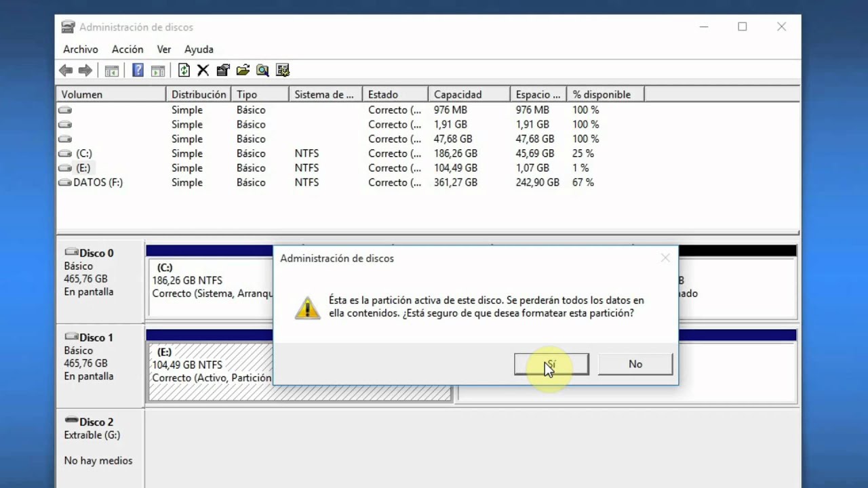The image size is (868, 488).
Task: Sort by the Tipo column header
Action: pyautogui.click(x=260, y=94)
